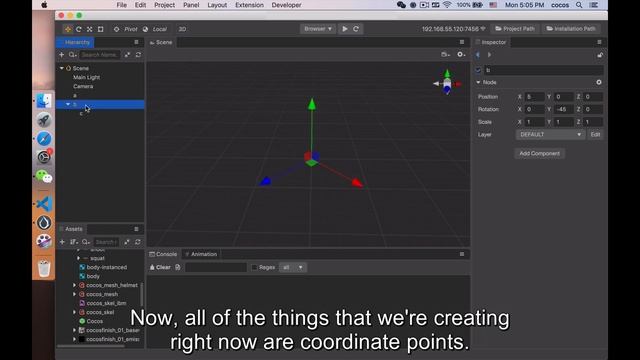The height and width of the screenshot is (360, 640).
Task: Toggle Inspector lock icon
Action: pos(600,55)
